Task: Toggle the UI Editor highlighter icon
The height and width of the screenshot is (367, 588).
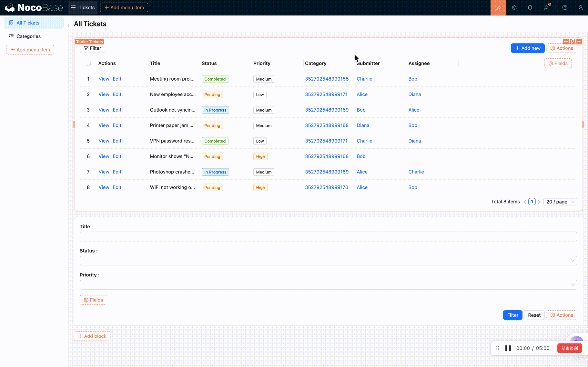Action: (498, 8)
